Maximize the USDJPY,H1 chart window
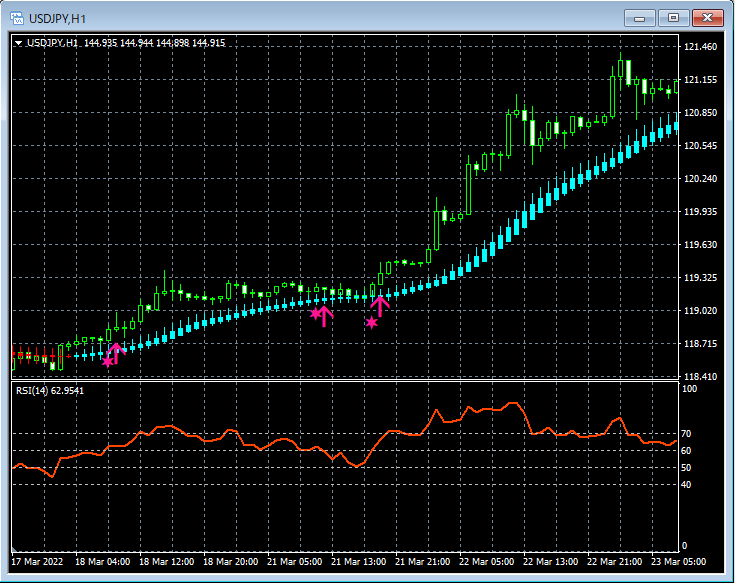Image resolution: width=736 pixels, height=583 pixels. point(674,18)
